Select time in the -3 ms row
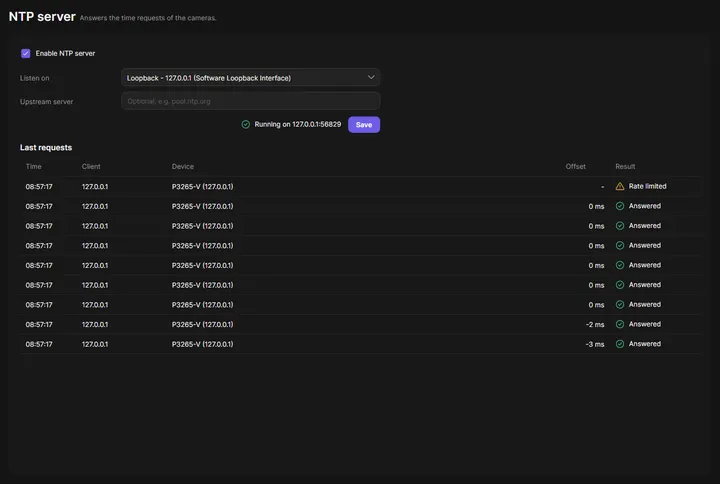 [39, 344]
